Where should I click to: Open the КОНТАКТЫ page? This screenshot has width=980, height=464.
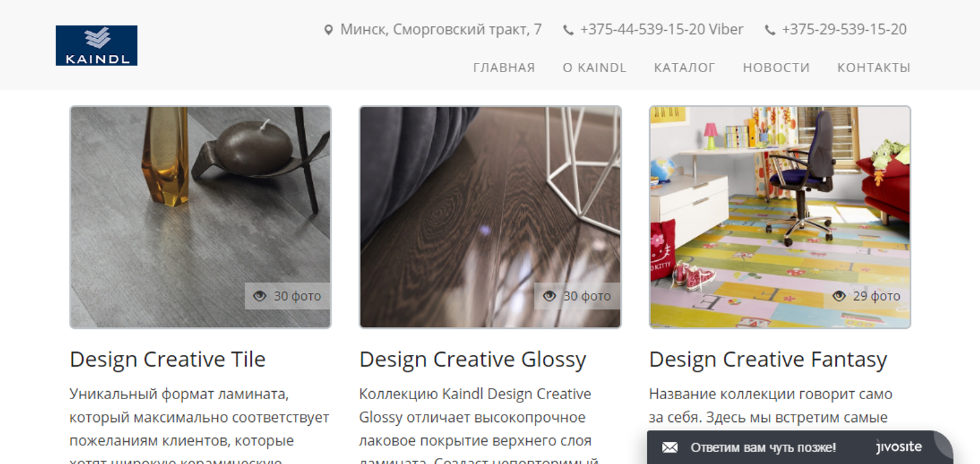click(874, 68)
